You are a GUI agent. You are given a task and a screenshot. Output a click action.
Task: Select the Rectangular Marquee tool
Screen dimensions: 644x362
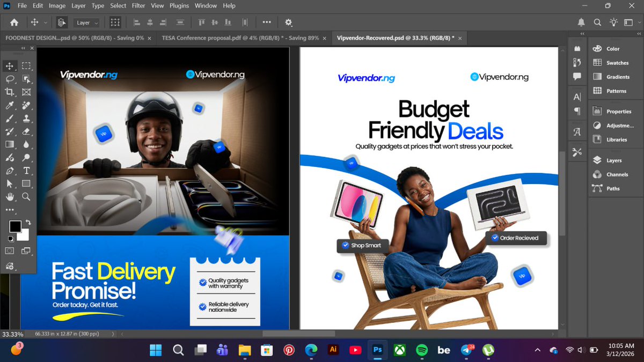tap(26, 66)
